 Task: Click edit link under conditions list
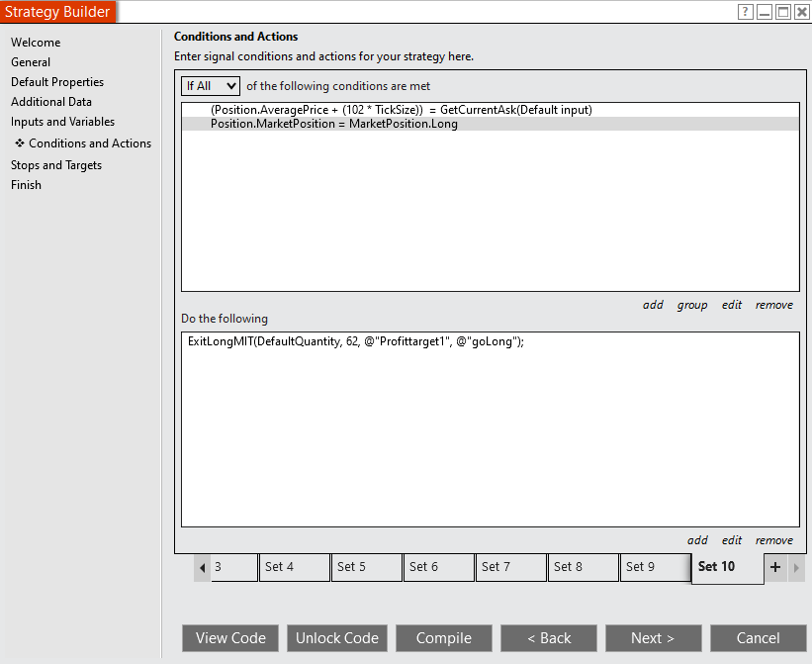(732, 305)
